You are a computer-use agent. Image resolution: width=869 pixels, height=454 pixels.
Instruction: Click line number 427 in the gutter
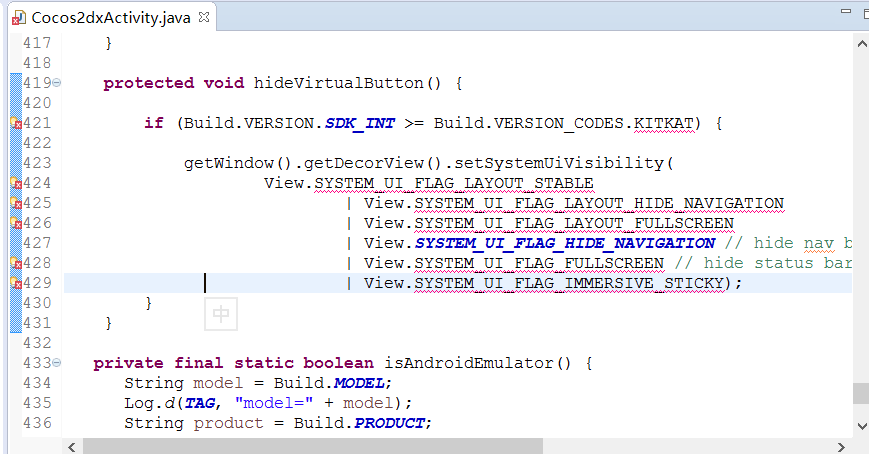(37, 243)
